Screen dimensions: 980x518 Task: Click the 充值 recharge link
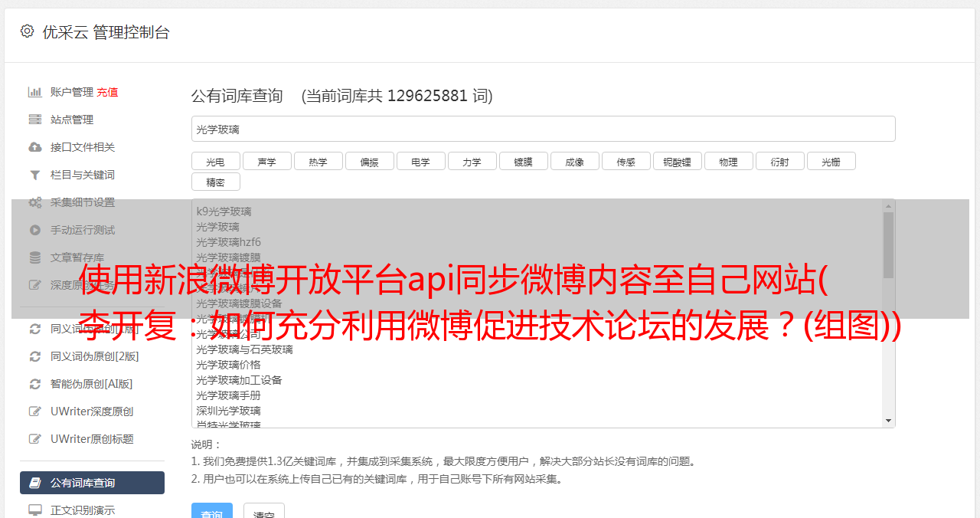point(107,92)
